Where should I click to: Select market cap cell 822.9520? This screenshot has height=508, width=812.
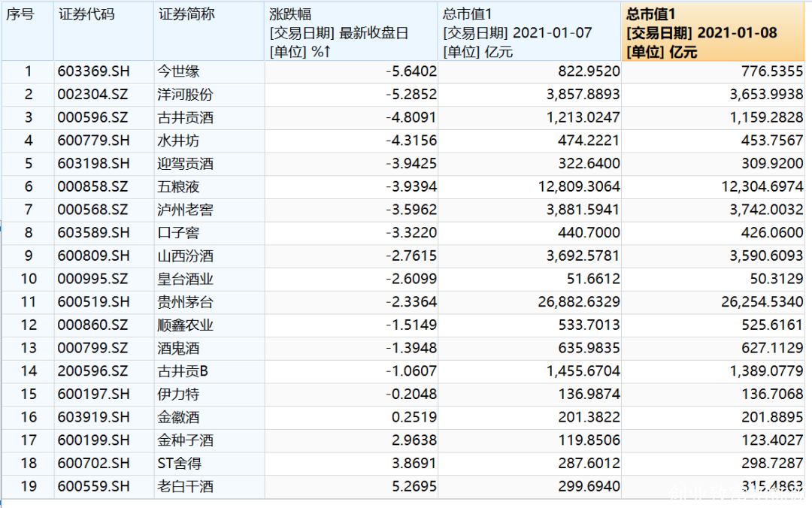pos(589,71)
